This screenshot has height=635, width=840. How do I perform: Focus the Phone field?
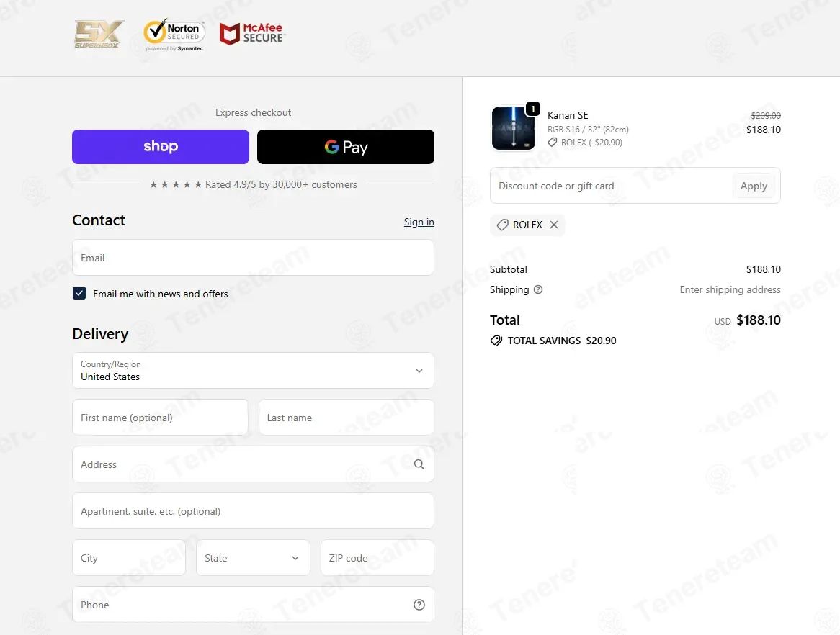click(253, 605)
